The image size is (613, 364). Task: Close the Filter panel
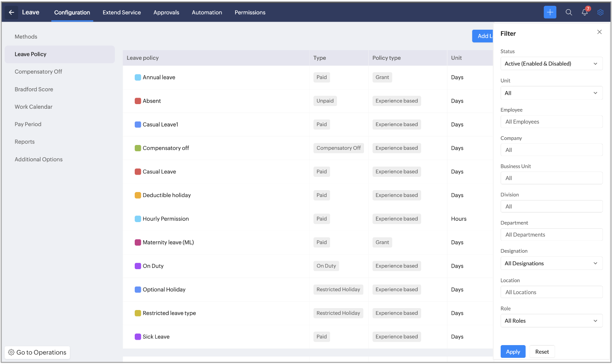(x=599, y=32)
